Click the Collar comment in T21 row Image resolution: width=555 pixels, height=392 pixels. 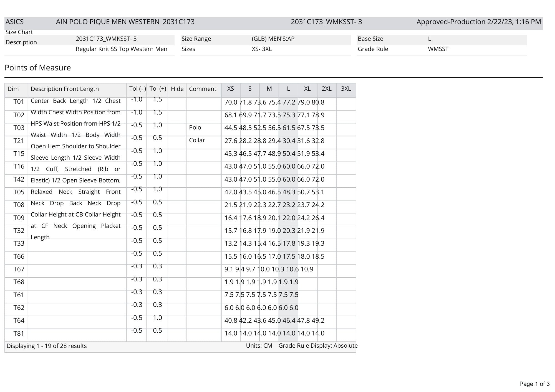pos(197,140)
